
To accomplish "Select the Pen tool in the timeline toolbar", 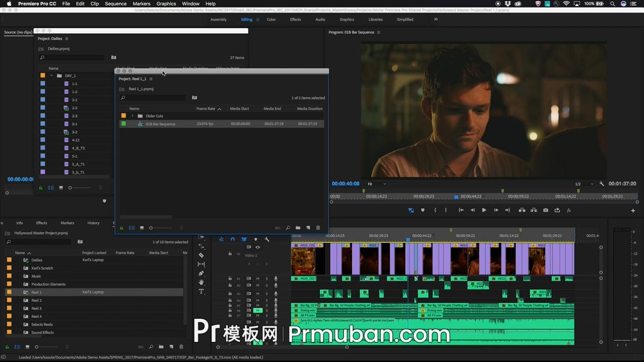I will tap(201, 273).
